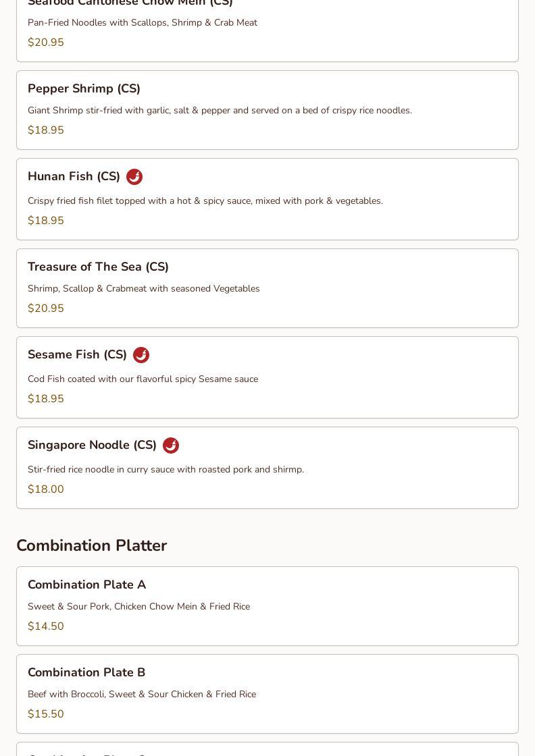Click the $14.50 price on Combination Plate A
Image resolution: width=535 pixels, height=756 pixels.
pyautogui.click(x=46, y=626)
